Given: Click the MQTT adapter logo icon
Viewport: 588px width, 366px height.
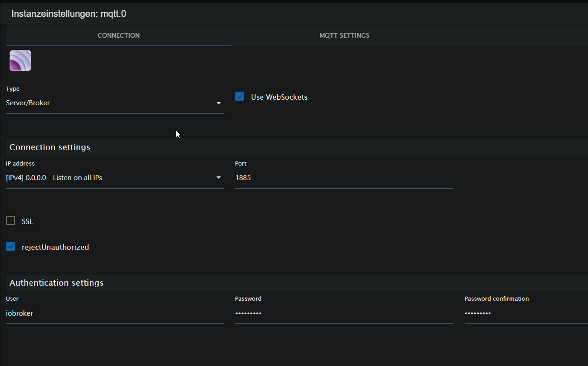Looking at the screenshot, I should pos(20,61).
